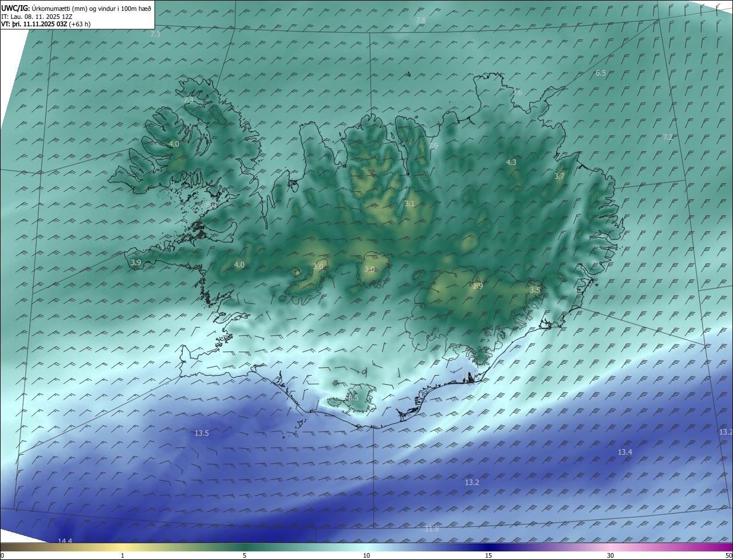Click the 5 tick on the colour scale
This screenshot has width=733, height=560.
click(245, 555)
